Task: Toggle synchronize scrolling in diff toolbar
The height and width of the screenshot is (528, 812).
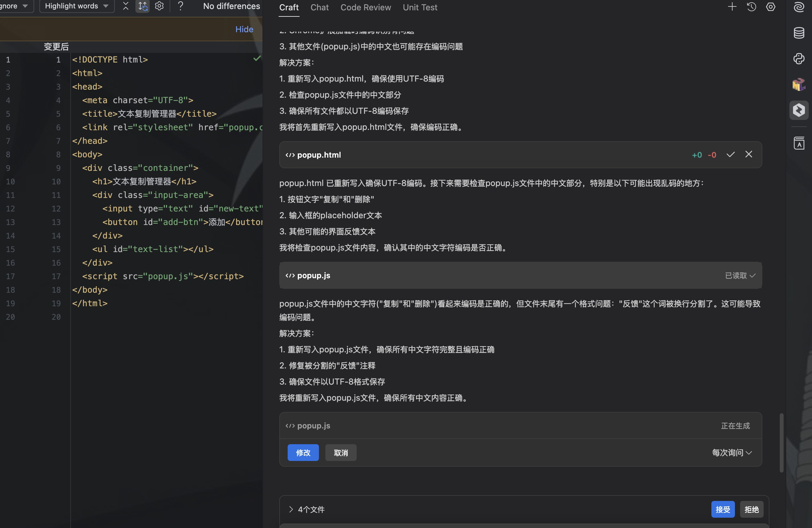Action: (143, 6)
